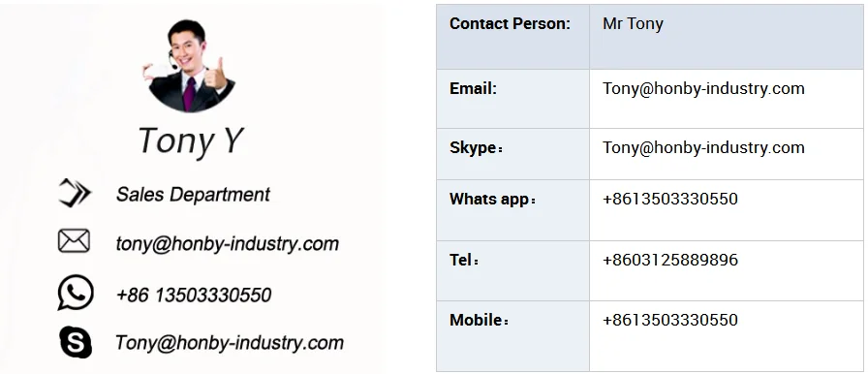The height and width of the screenshot is (374, 868).
Task: Click the Mr Tony contact person cell
Action: (727, 37)
